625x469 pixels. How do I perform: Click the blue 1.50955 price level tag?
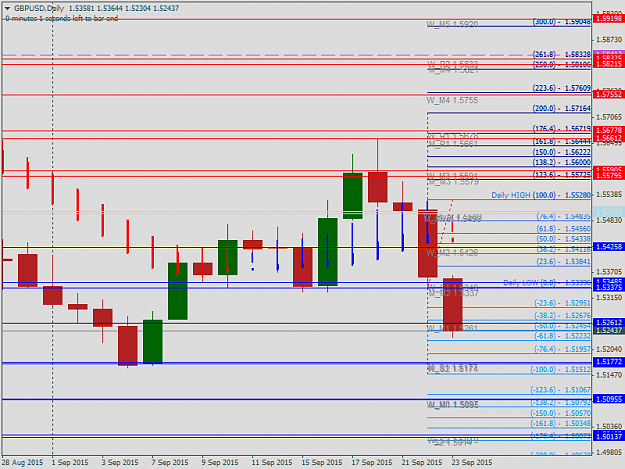tap(608, 399)
